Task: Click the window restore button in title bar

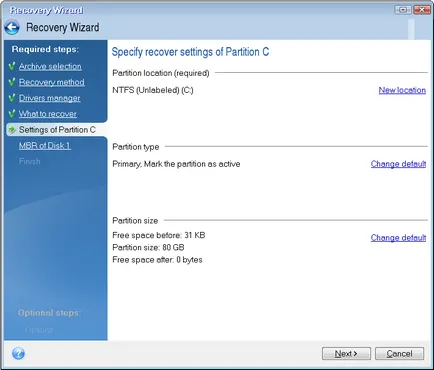Action: tap(403, 10)
